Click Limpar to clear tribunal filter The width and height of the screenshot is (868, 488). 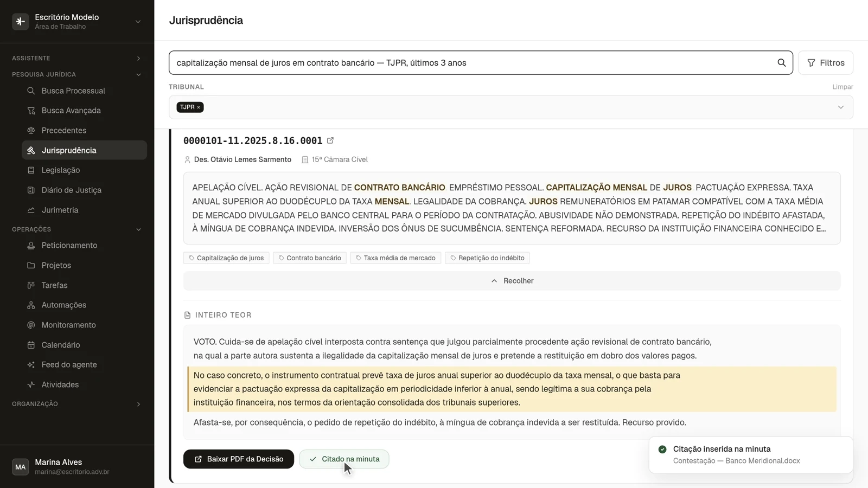[843, 87]
